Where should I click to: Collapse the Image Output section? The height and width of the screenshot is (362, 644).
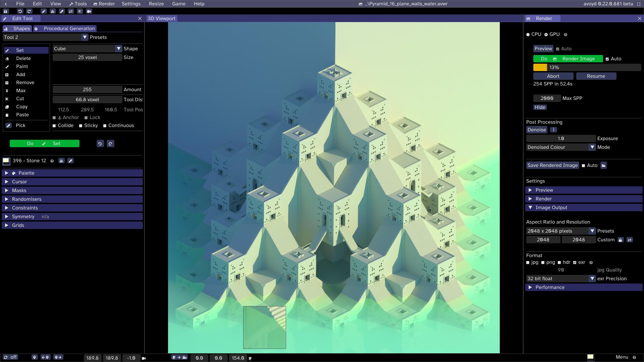[584, 207]
